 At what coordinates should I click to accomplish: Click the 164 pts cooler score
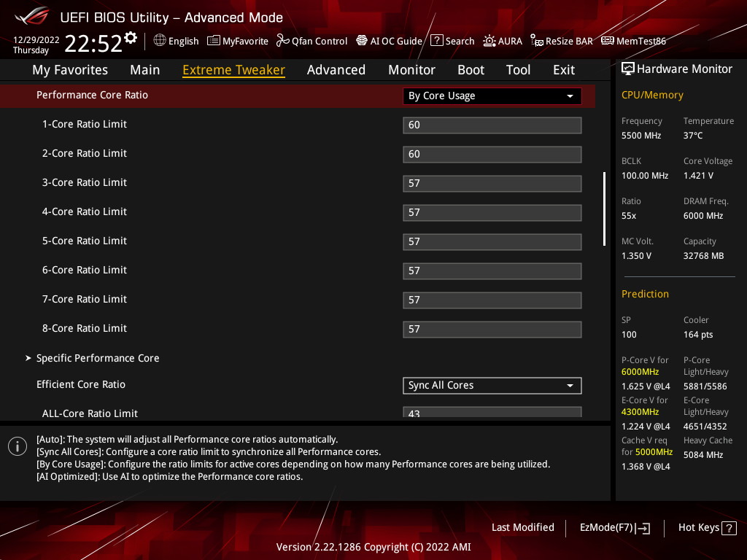698,334
